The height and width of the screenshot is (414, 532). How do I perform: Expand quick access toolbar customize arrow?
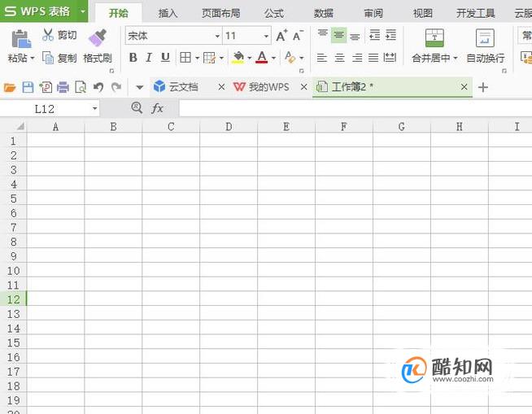click(x=139, y=88)
